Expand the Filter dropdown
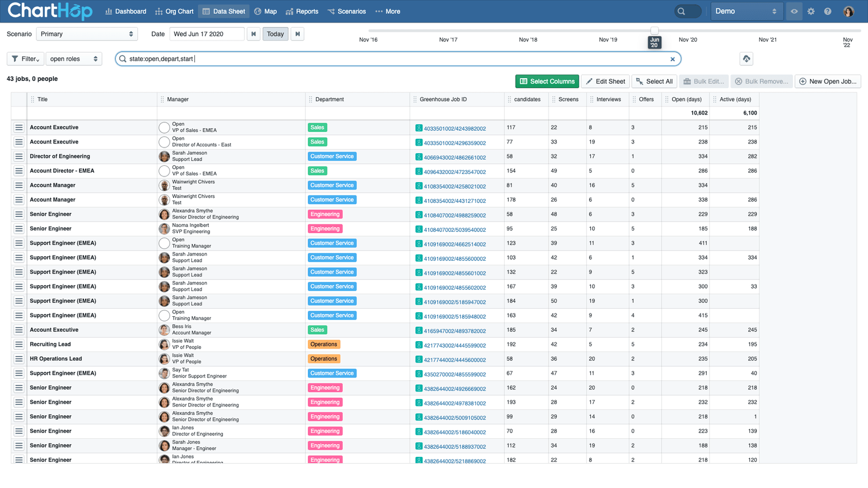The width and height of the screenshot is (868, 488). pyautogui.click(x=25, y=59)
